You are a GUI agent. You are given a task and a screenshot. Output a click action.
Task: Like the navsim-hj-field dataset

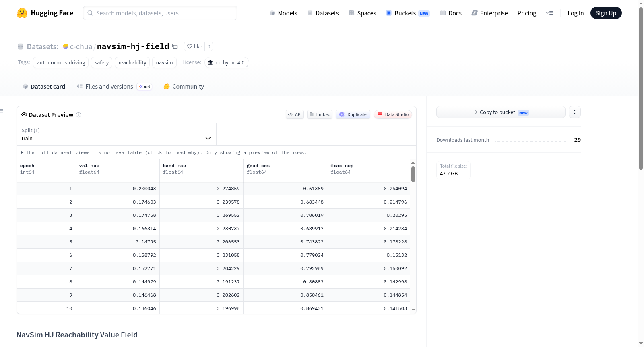(194, 46)
